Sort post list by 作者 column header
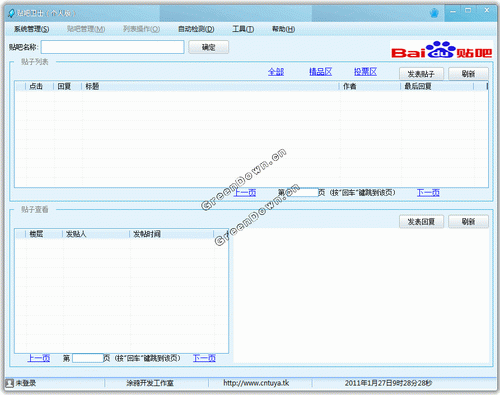Screen dimensions: 500x395 370,86
